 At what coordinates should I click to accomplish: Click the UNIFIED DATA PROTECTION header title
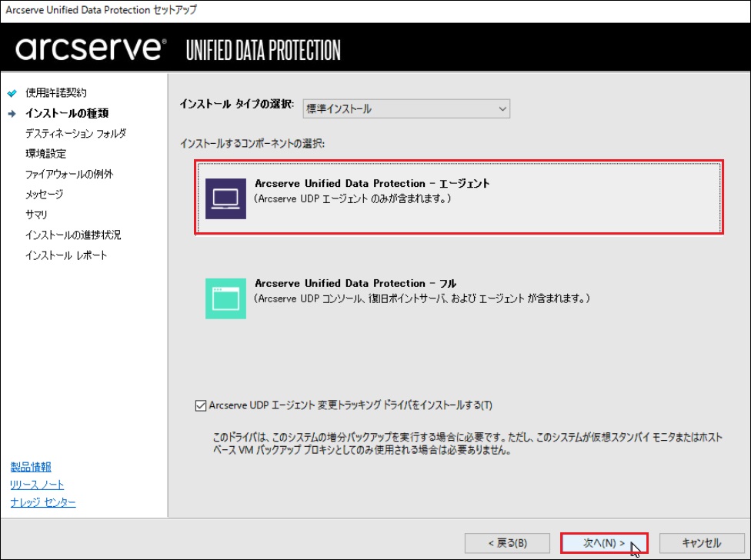coord(263,50)
